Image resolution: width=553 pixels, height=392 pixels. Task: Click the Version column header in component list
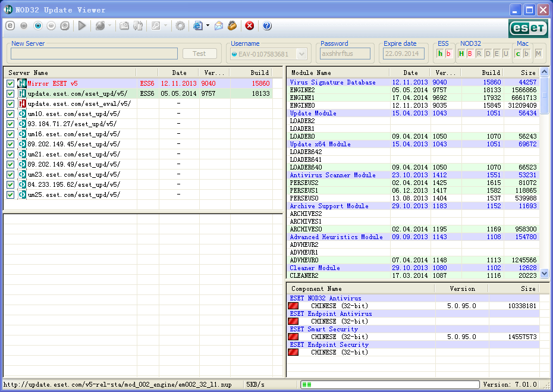461,288
